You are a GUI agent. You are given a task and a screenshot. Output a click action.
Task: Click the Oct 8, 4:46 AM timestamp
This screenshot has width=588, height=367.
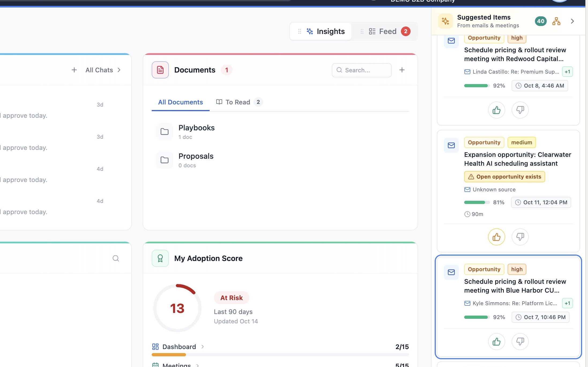[540, 86]
